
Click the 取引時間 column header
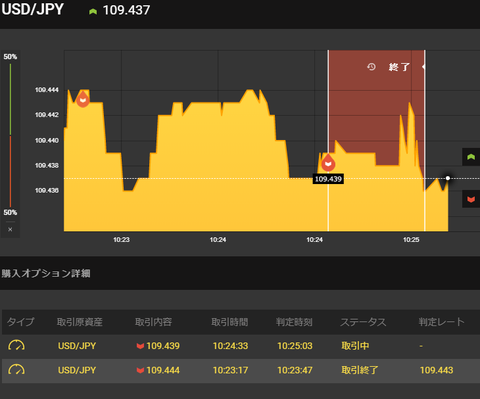click(x=230, y=322)
